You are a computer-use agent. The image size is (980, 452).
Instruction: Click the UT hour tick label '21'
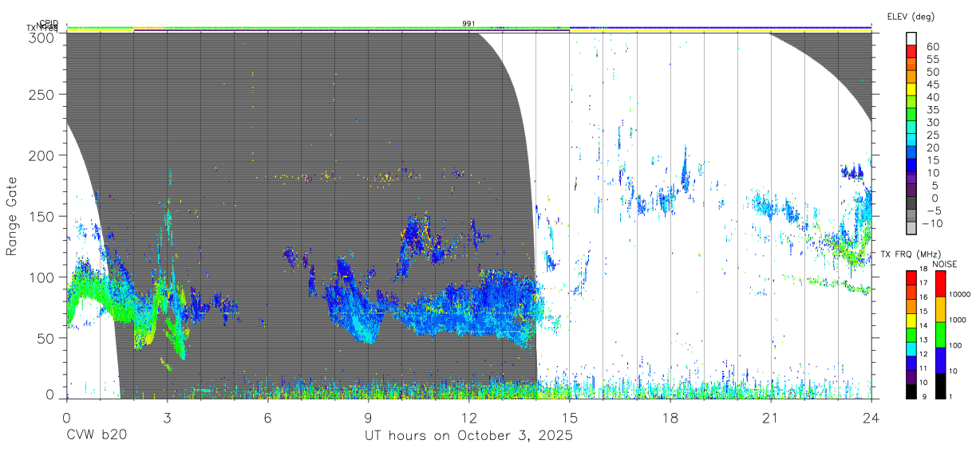(770, 417)
